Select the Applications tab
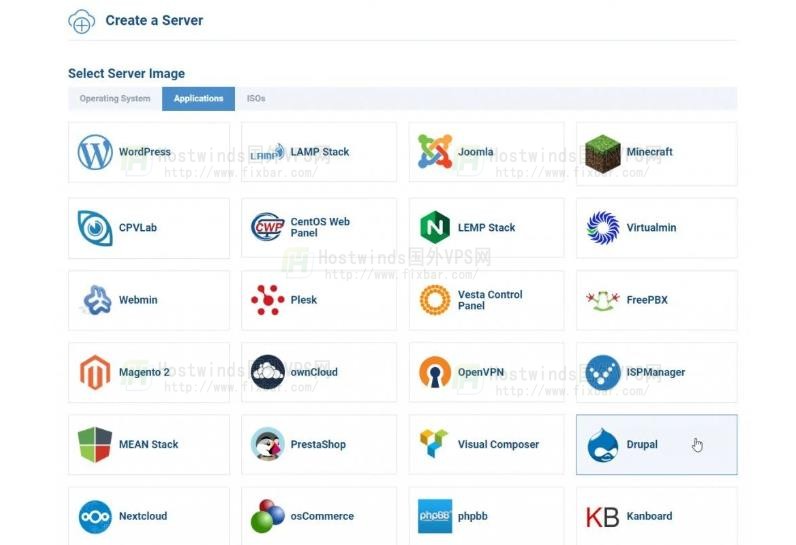The width and height of the screenshot is (796, 545). point(198,98)
